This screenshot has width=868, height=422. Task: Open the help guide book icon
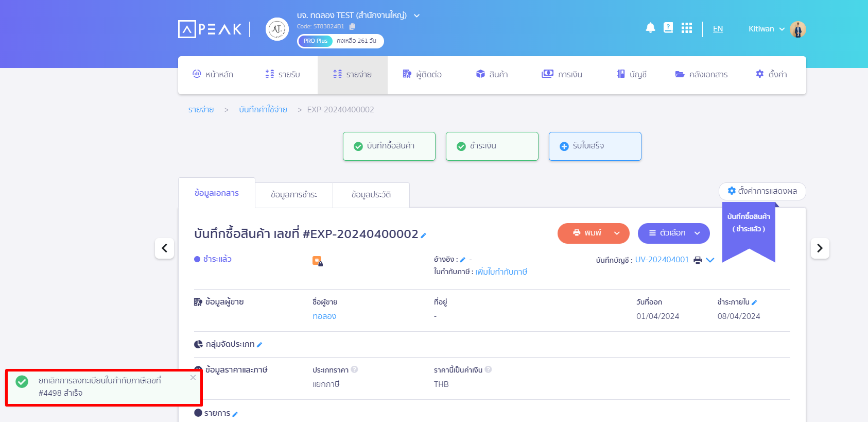(x=668, y=28)
